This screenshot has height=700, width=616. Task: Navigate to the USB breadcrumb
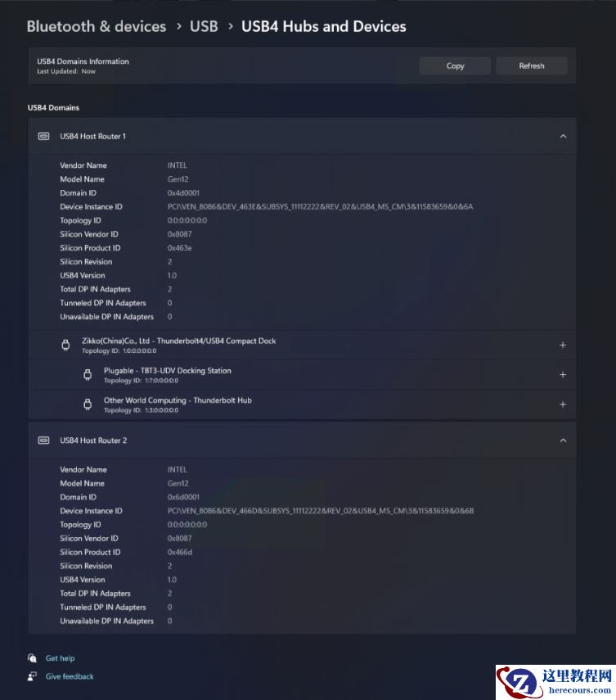pos(204,26)
